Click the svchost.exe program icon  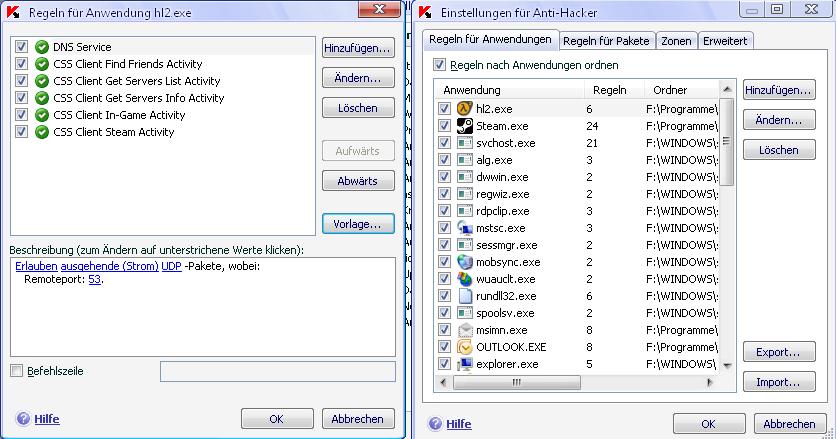[x=465, y=143]
